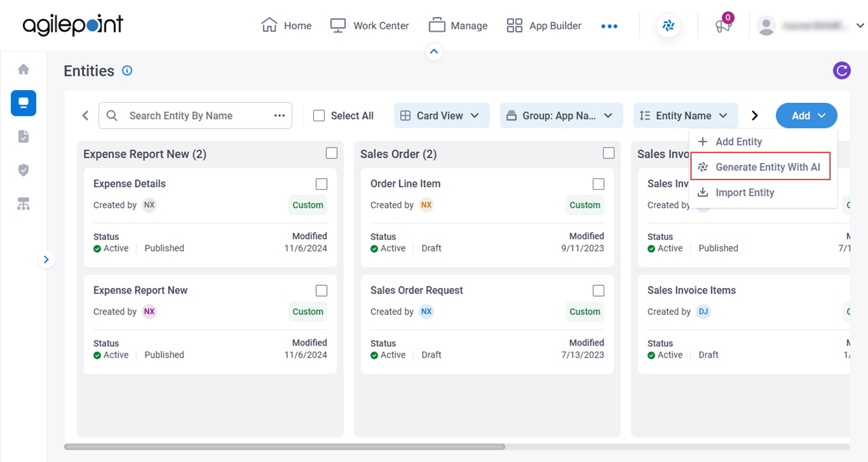Click the 9/11/2023 modified date
The image size is (868, 462).
583,248
